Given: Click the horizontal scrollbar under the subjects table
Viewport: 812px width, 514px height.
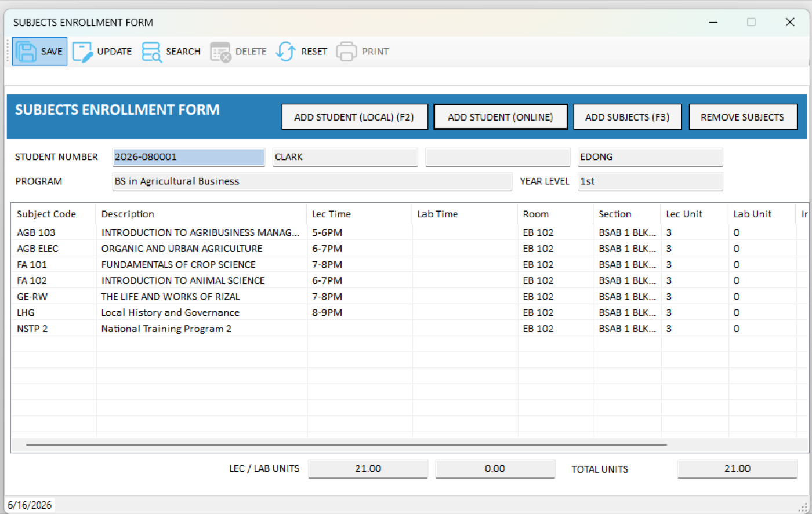Looking at the screenshot, I should click(346, 445).
